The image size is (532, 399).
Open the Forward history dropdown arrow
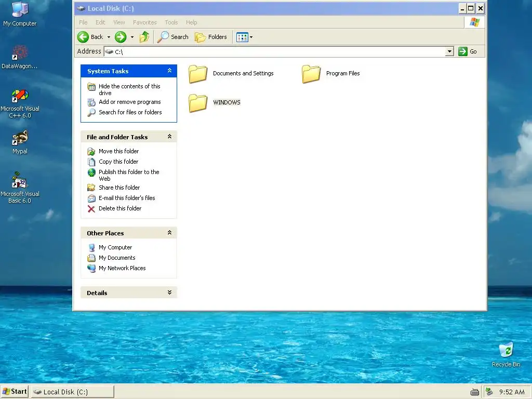coord(132,37)
